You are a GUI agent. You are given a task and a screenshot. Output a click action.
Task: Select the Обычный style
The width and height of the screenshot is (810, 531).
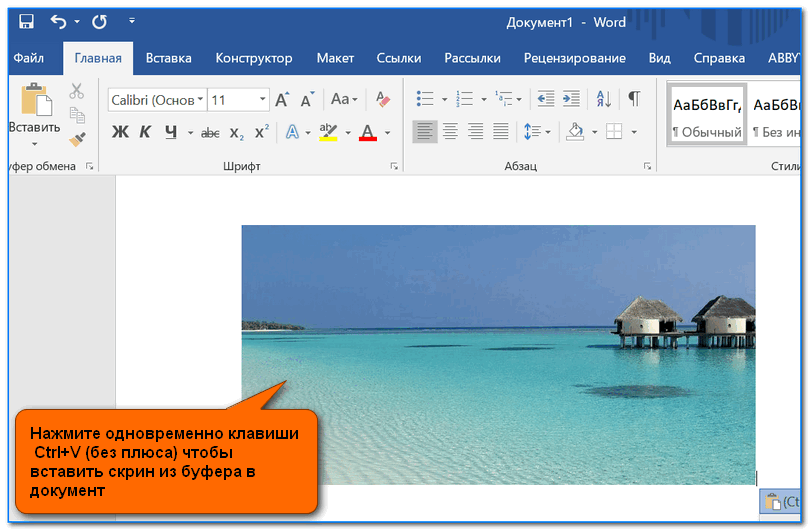707,115
